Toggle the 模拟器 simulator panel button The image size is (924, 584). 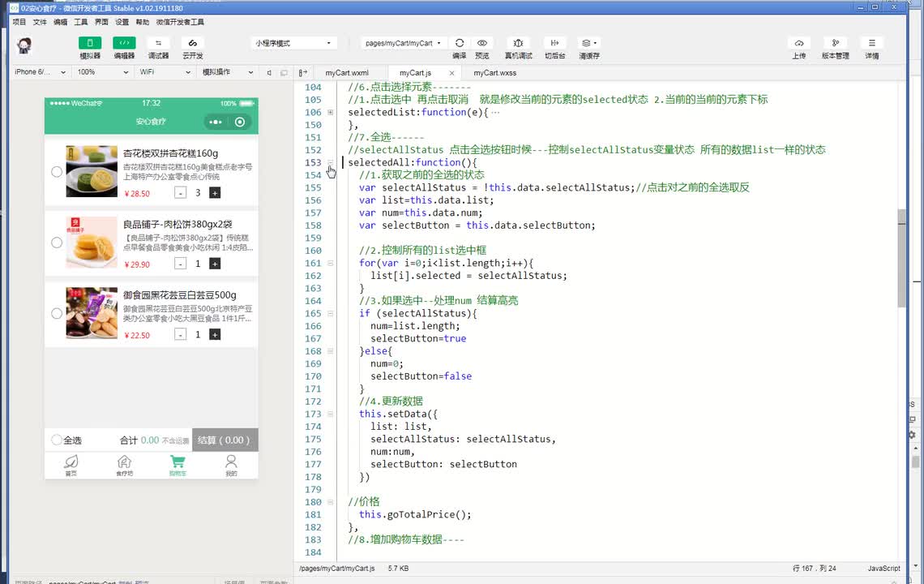[90, 43]
